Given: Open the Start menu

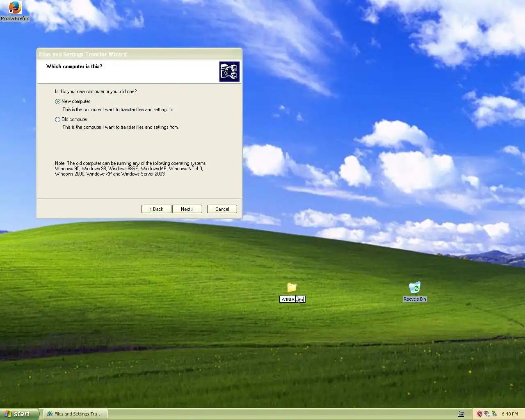Looking at the screenshot, I should pos(19,414).
